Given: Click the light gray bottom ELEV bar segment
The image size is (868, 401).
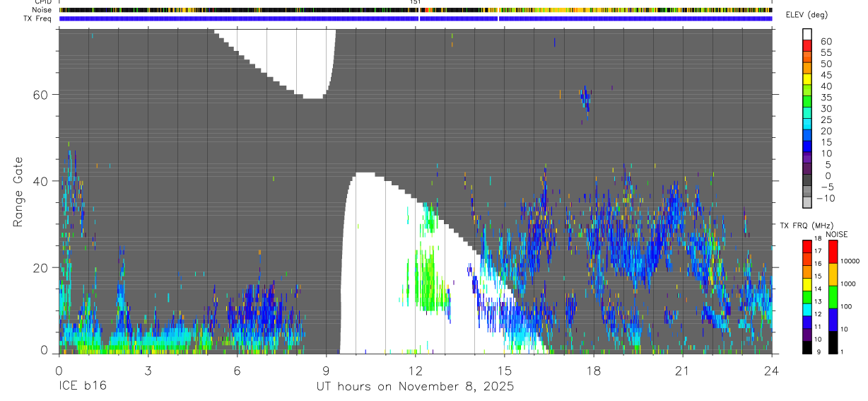Looking at the screenshot, I should [x=808, y=204].
